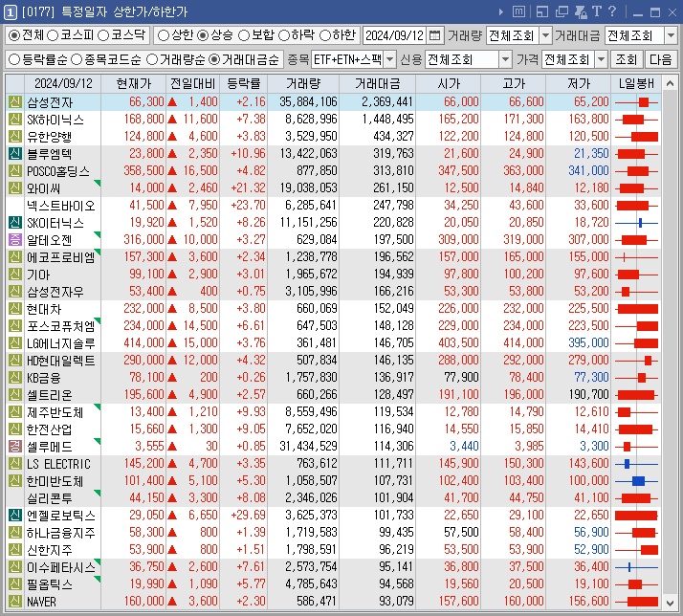Select the stock name POSCO홀딩스

pyautogui.click(x=58, y=171)
